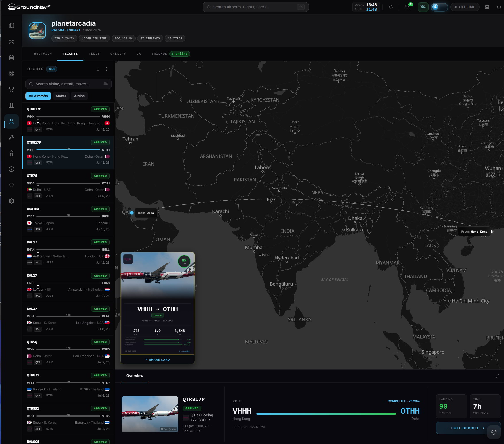This screenshot has width=504, height=444.
Task: Select the bottom panel Overview tab
Action: (135, 376)
